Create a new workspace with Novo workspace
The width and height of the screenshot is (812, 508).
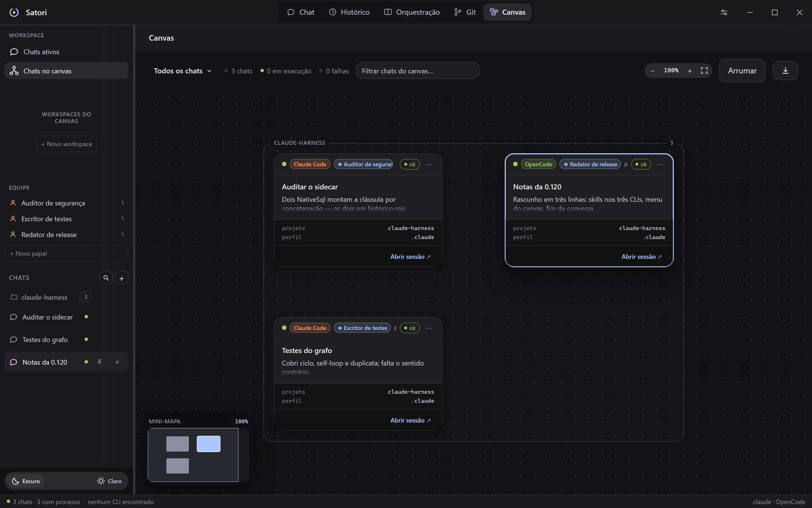67,144
